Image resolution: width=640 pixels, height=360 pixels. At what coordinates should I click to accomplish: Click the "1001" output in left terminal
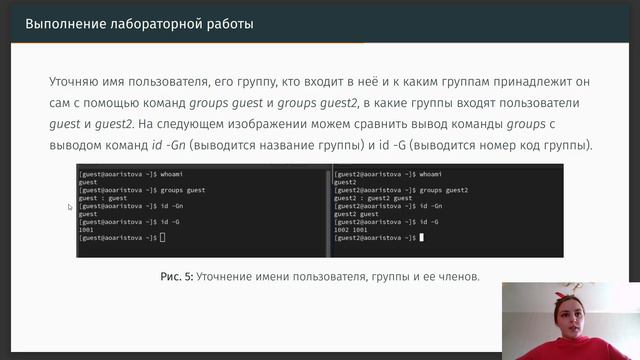click(86, 230)
